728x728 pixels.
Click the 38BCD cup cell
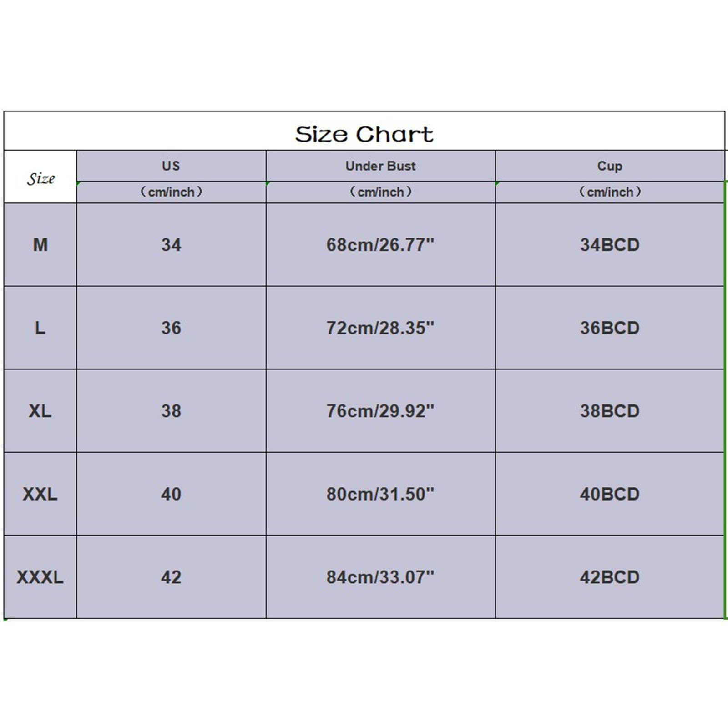(610, 411)
